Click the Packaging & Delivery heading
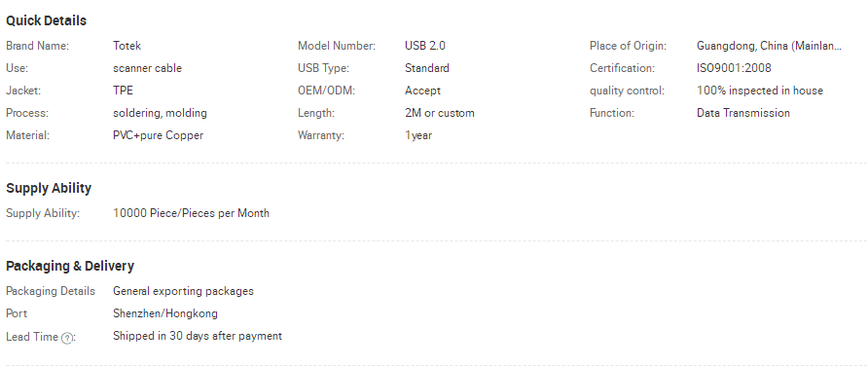868x366 pixels. (70, 267)
